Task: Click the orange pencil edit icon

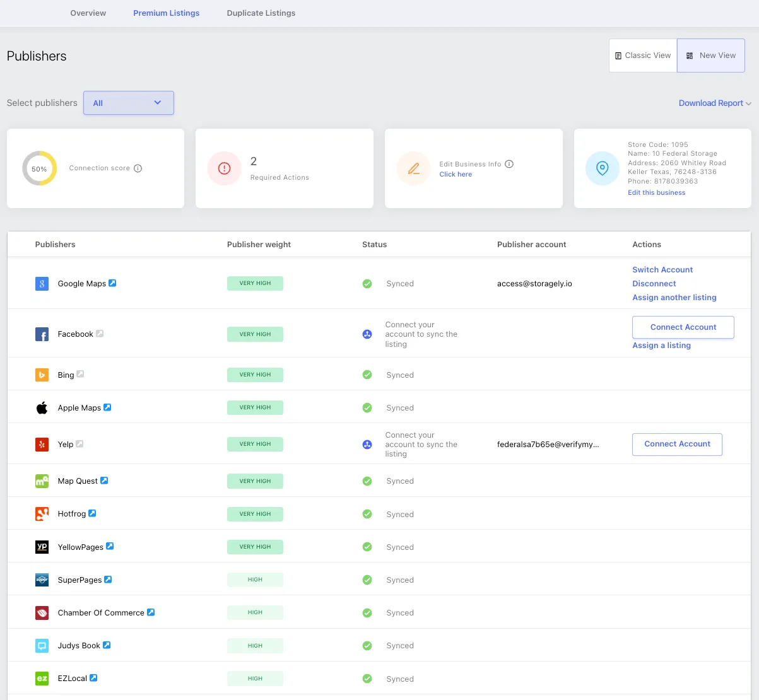Action: click(x=413, y=168)
